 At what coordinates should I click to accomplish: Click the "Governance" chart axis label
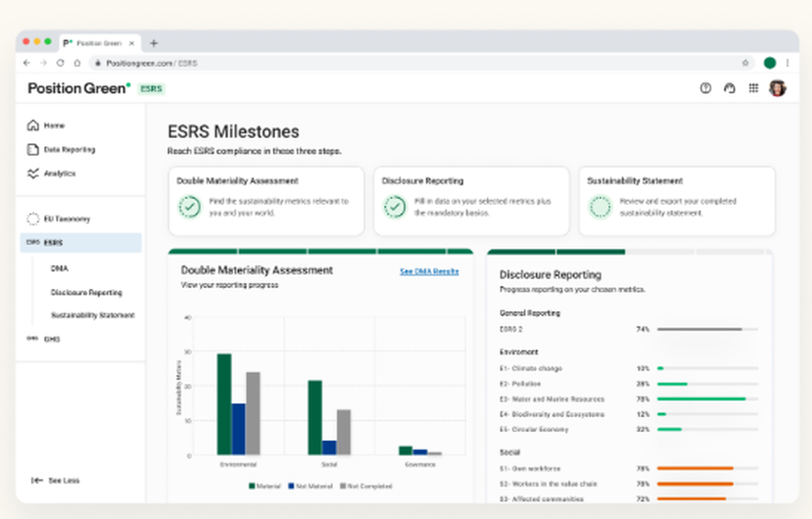click(420, 465)
